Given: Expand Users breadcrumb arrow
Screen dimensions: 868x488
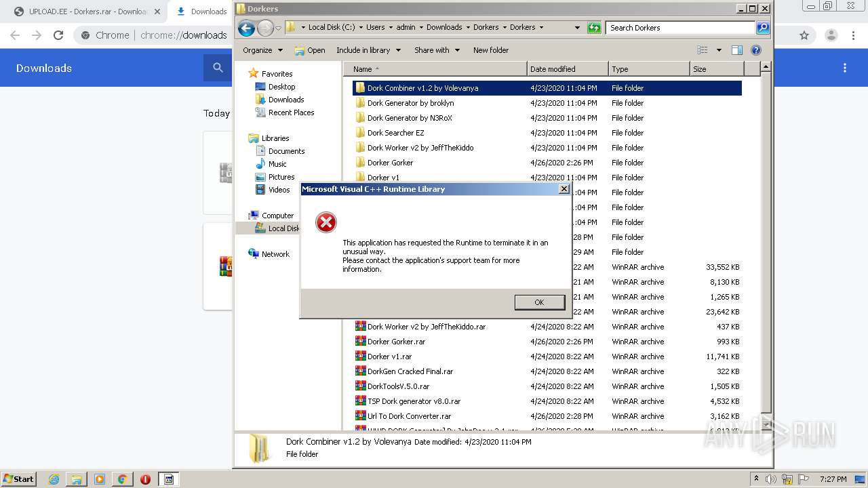Looking at the screenshot, I should tap(391, 28).
